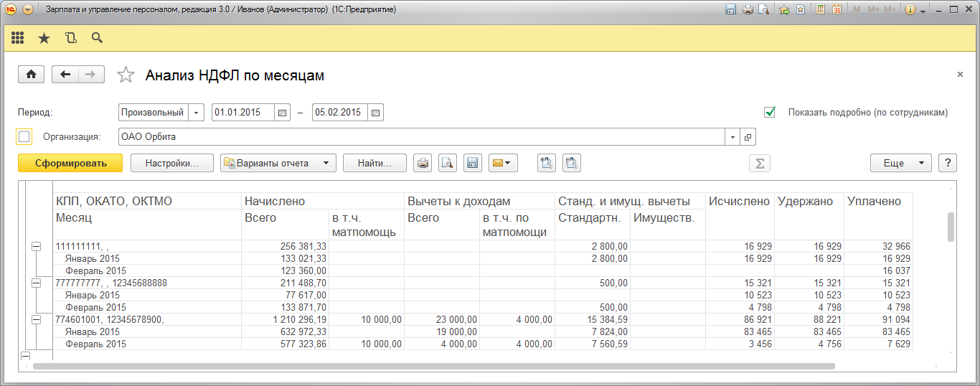The image size is (980, 386).
Task: Open Настройки... report settings
Action: [x=172, y=163]
